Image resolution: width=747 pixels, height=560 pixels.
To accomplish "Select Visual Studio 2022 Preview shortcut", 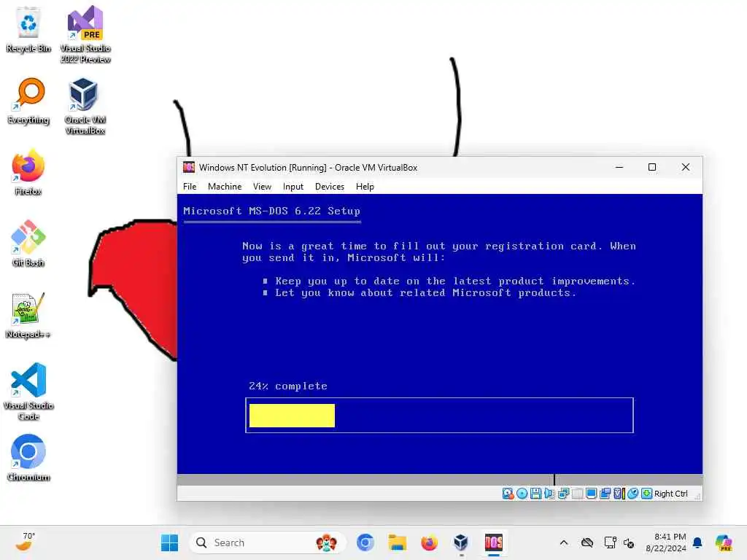I will (x=85, y=34).
